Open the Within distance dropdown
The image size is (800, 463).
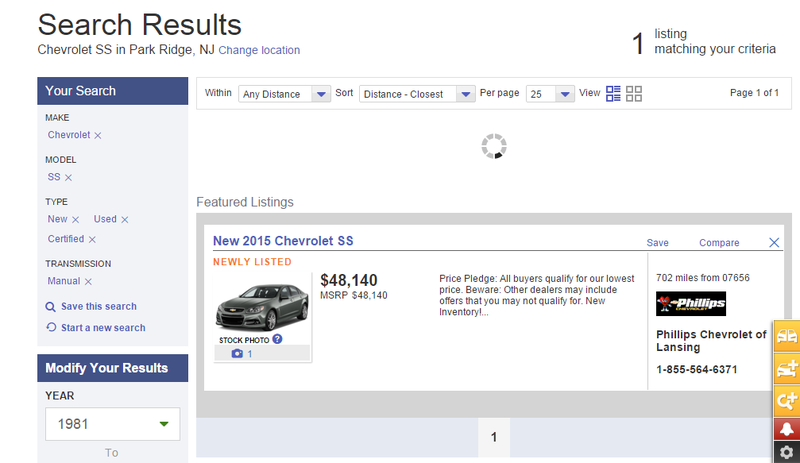tap(285, 94)
